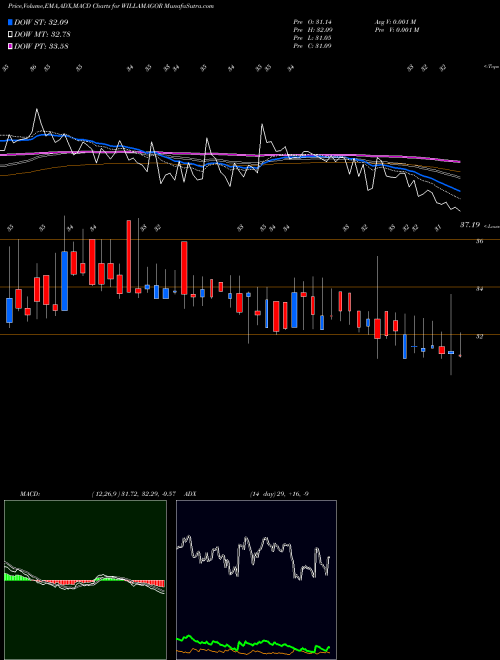Select the 'DOW ST: 32.09' legend text
Screen dimensions: 500x660
coord(41,22)
